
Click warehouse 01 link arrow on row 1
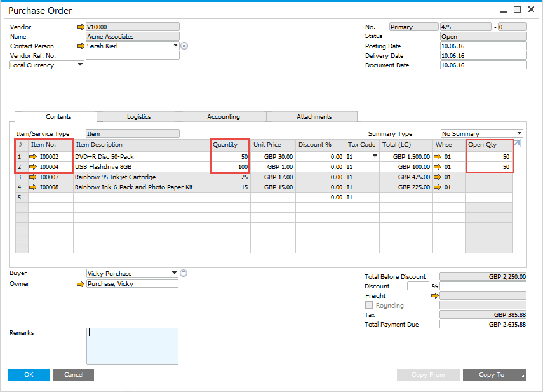(x=438, y=156)
